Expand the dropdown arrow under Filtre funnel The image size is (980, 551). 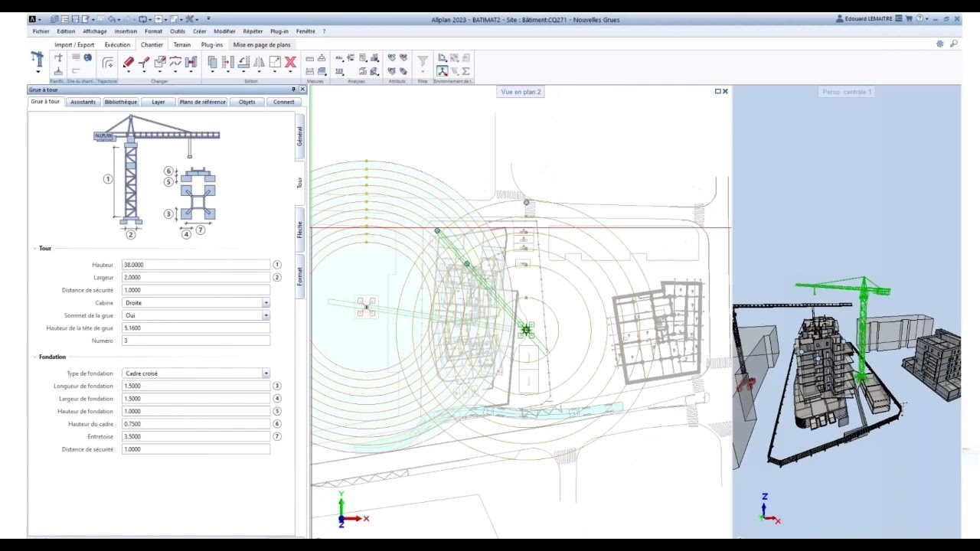(423, 72)
